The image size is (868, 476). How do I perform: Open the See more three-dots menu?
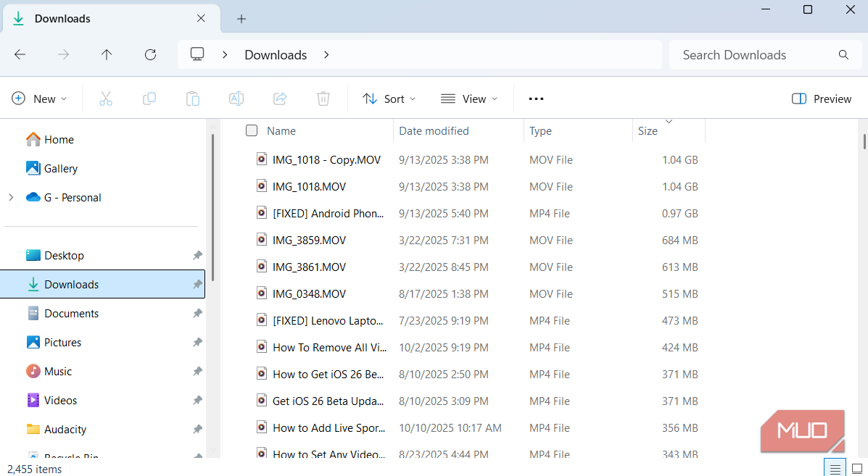click(536, 99)
